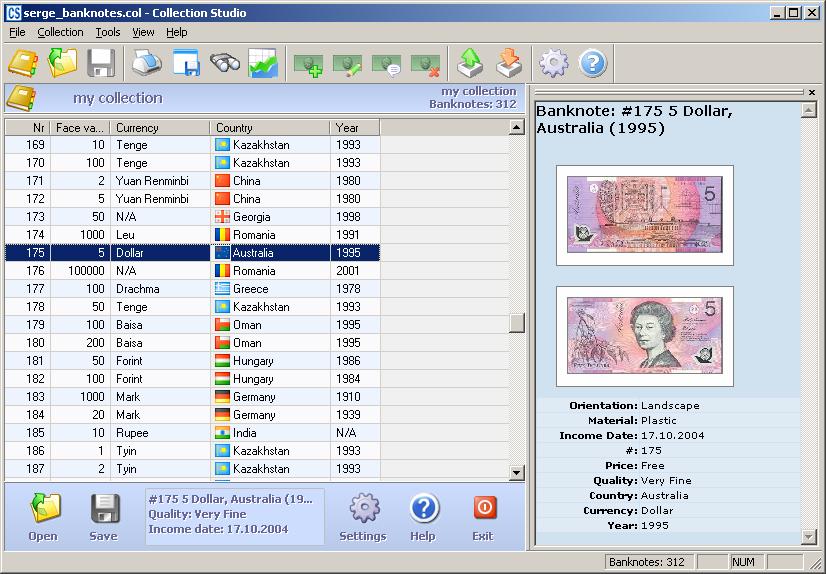This screenshot has height=574, width=826.
Task: Click the new collection book icon in toolbar
Action: (23, 63)
